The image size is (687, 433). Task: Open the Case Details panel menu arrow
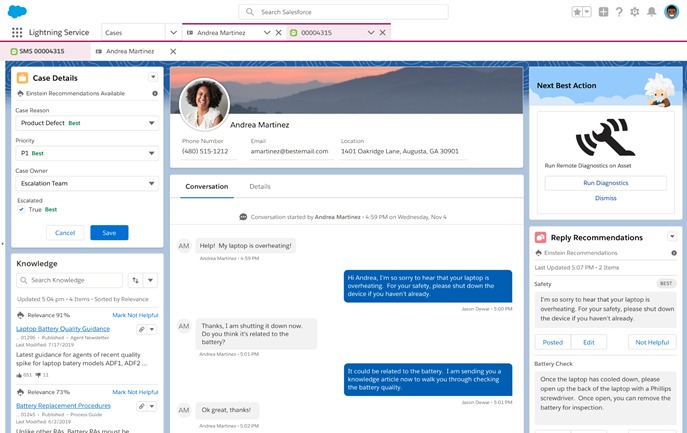[153, 77]
